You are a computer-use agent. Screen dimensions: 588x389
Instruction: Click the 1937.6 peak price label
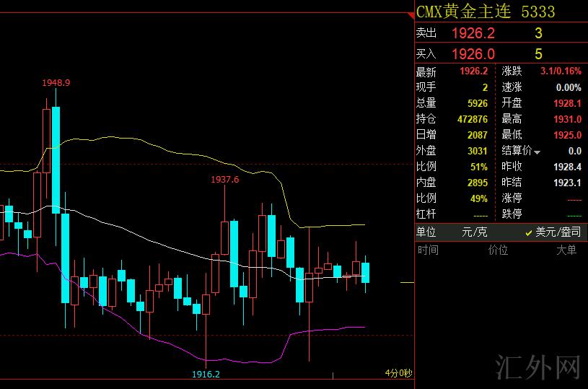(x=224, y=179)
